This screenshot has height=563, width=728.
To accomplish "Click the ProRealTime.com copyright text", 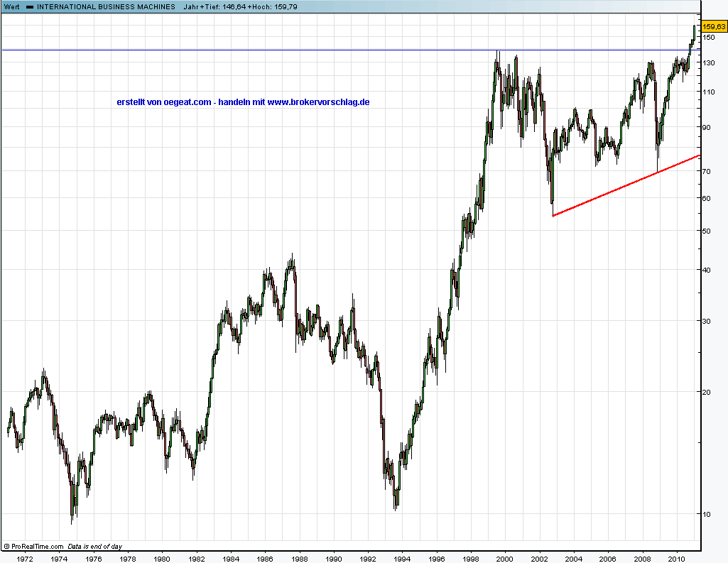I will [x=33, y=546].
